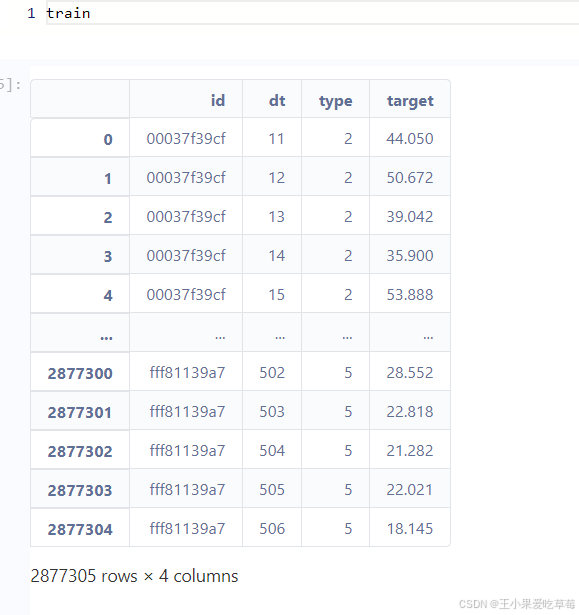Select the 'id' column header
Viewport: 579px width, 615px height.
tap(218, 101)
